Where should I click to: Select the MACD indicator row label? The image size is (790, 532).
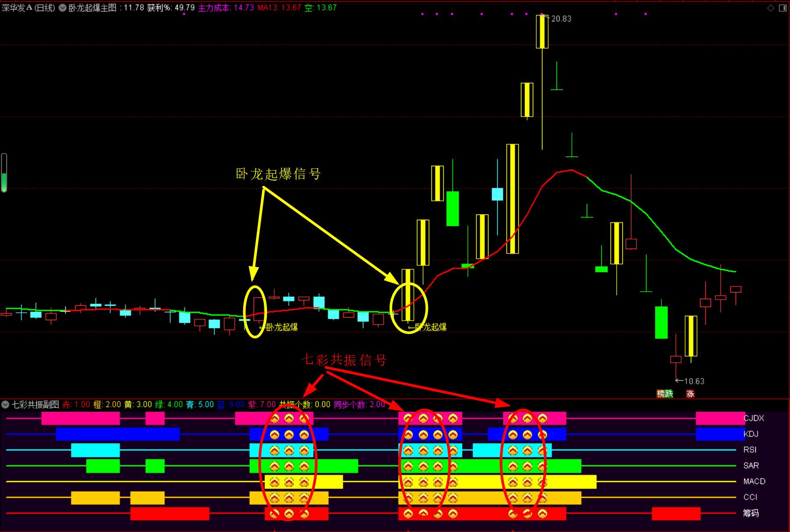click(x=754, y=481)
